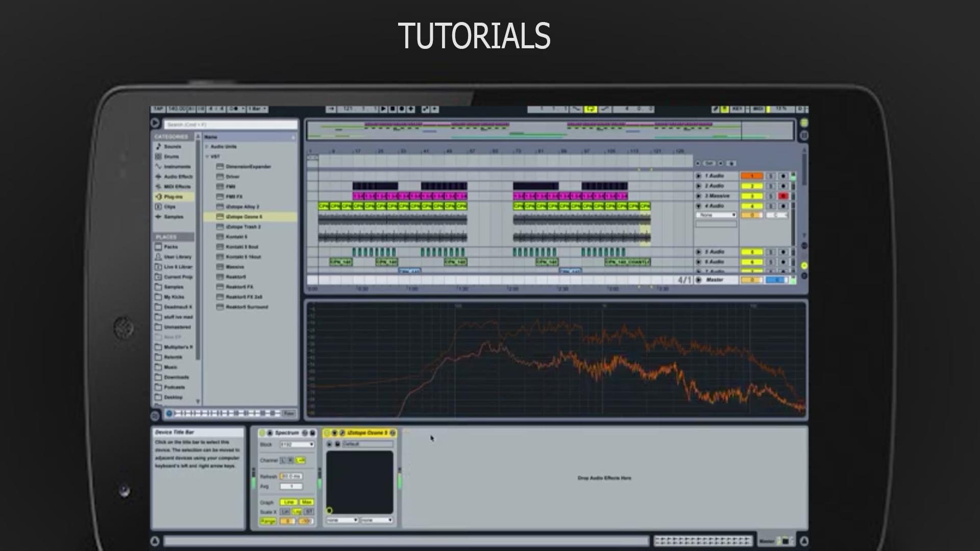Open the Desktop folder in Places

click(x=173, y=397)
